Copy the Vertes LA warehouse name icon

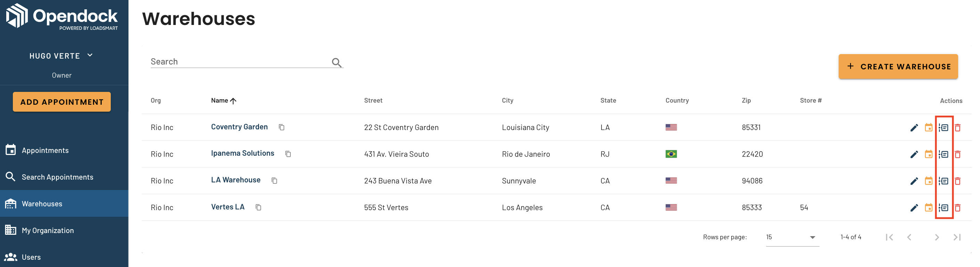click(258, 207)
